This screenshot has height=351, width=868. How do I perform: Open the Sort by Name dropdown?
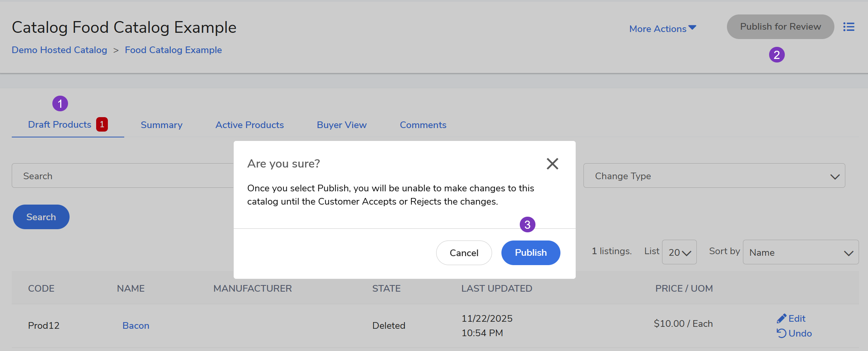[800, 252]
